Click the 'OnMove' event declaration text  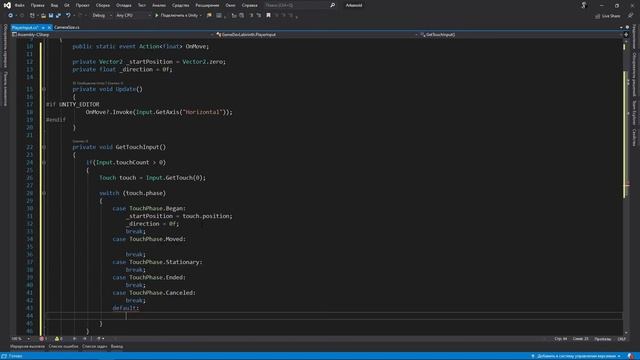click(197, 47)
